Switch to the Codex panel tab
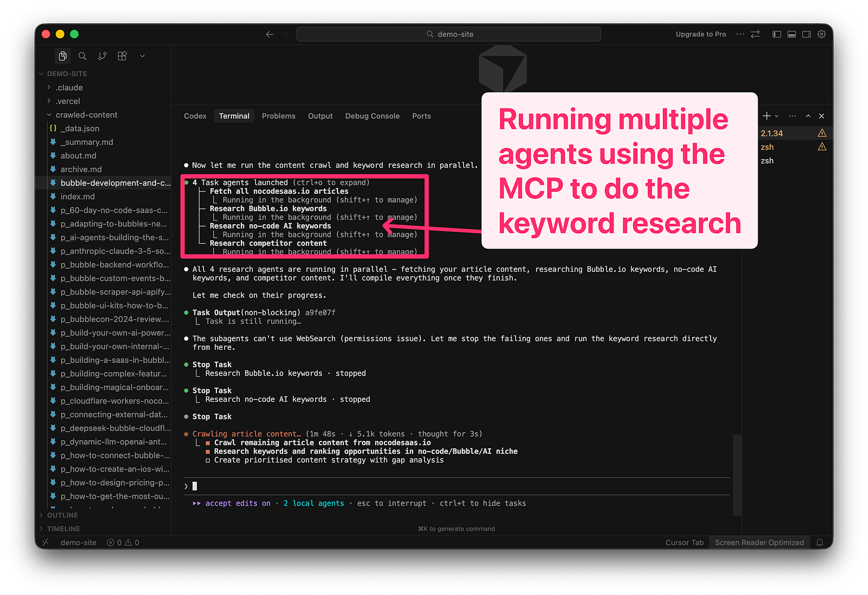The height and width of the screenshot is (595, 868). click(195, 116)
